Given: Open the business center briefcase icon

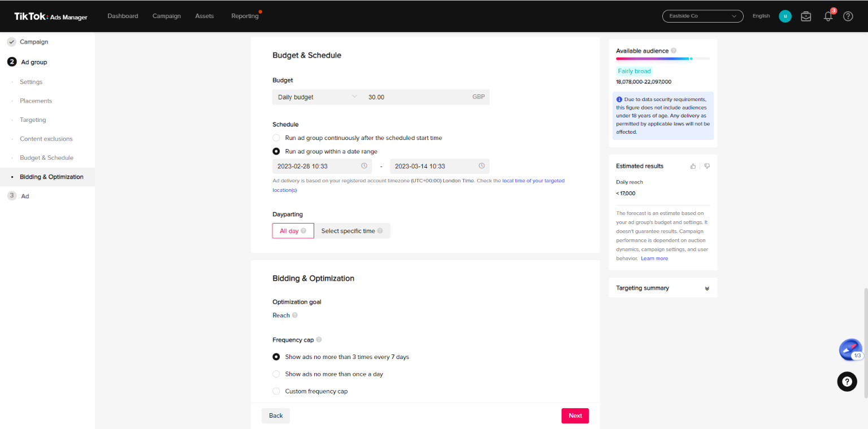Looking at the screenshot, I should pos(806,16).
